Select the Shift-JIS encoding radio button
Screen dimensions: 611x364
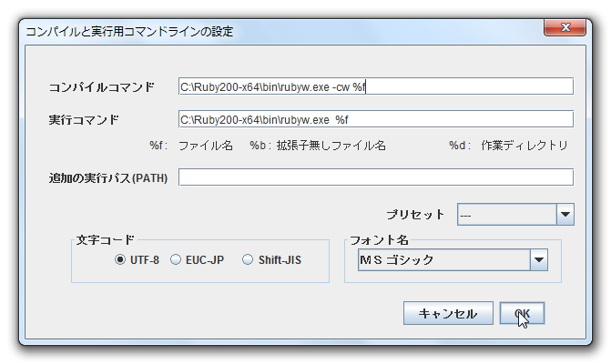(248, 259)
